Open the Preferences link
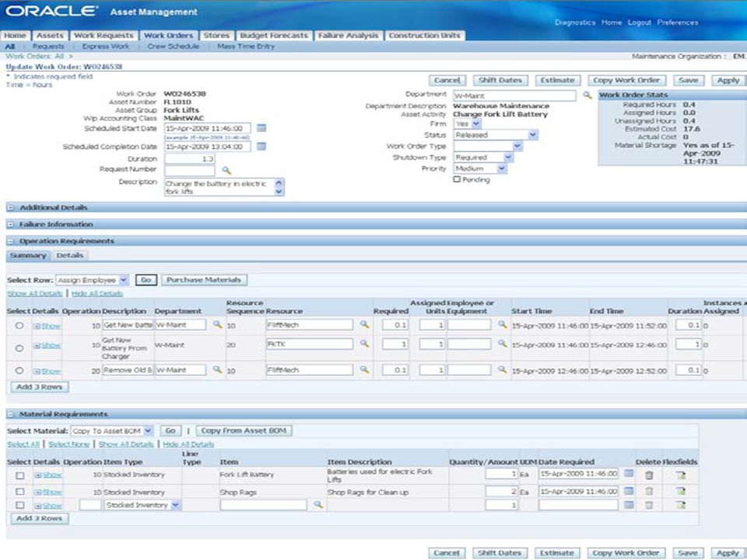This screenshot has width=747, height=560. click(678, 23)
